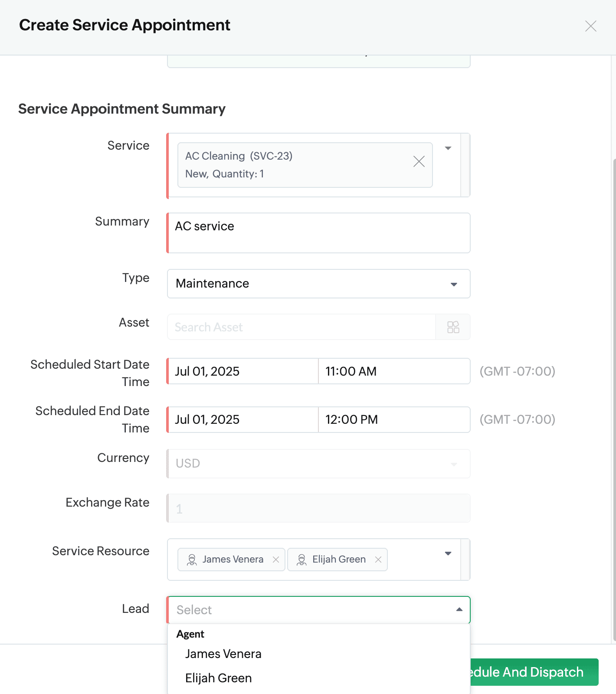Expand the Service dropdown arrow
The image size is (616, 694).
point(448,148)
